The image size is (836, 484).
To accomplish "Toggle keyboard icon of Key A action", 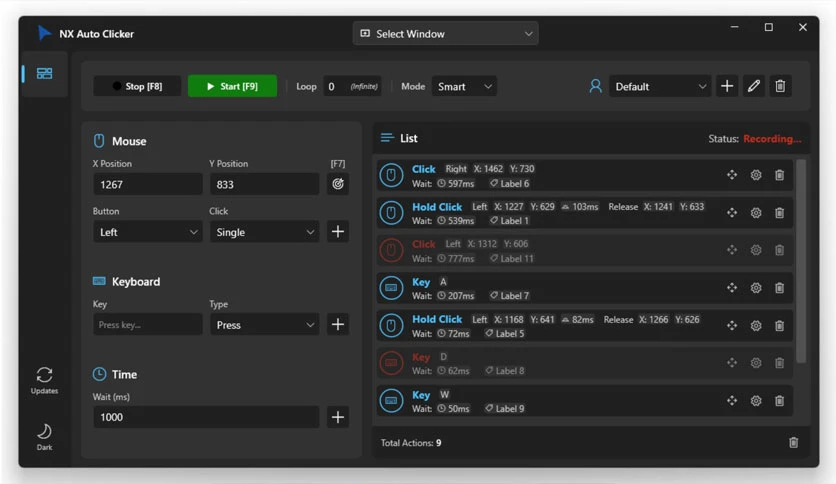I will (x=391, y=288).
